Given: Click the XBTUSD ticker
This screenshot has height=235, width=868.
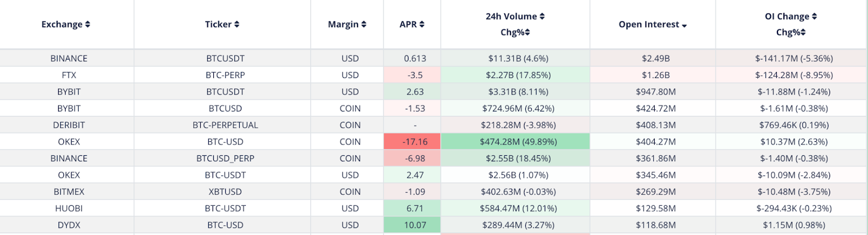Looking at the screenshot, I should 225,192.
